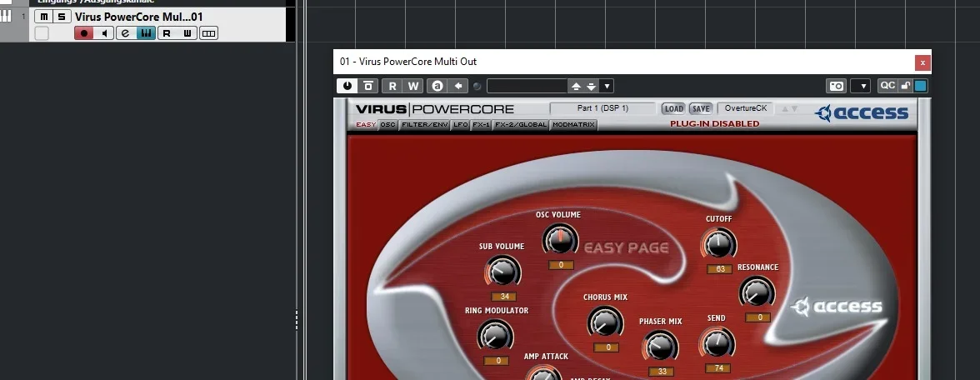Toggle monitor speaker on the track

point(104,33)
